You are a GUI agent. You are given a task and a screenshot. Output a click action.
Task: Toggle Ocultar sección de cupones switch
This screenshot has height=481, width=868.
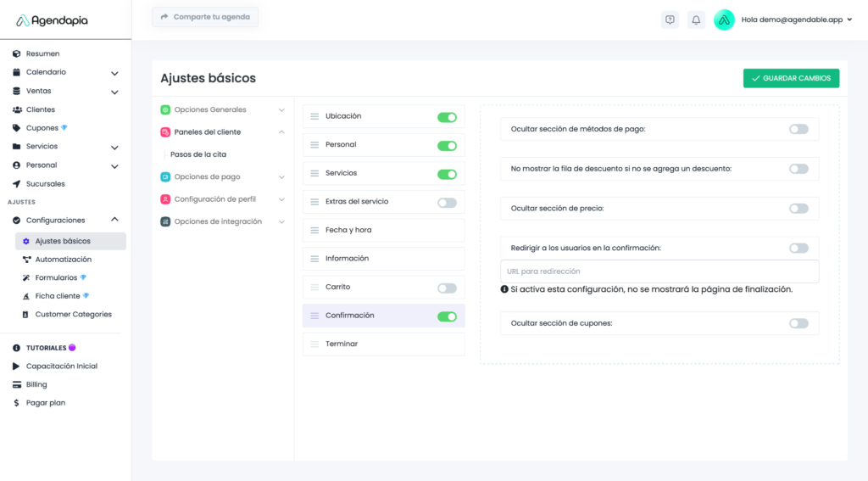pos(798,323)
